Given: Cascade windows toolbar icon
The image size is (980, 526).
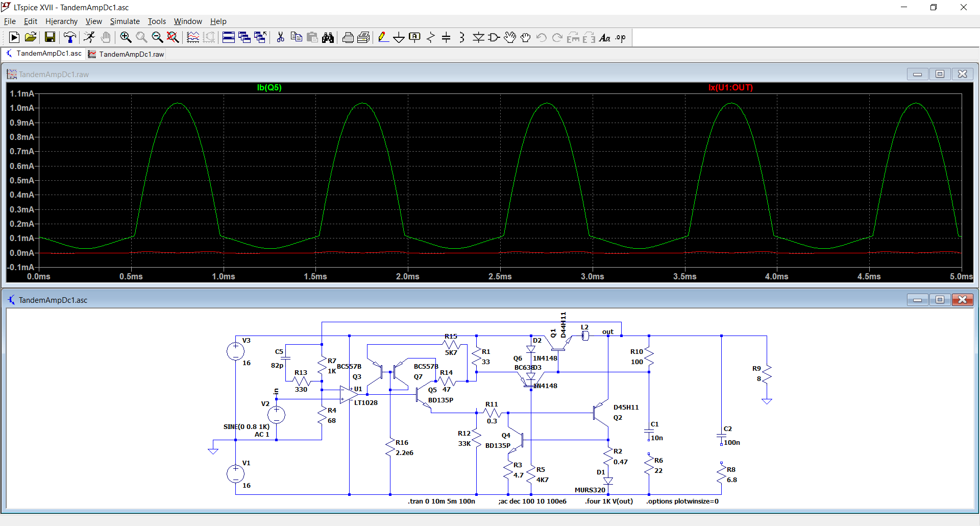Looking at the screenshot, I should (244, 37).
